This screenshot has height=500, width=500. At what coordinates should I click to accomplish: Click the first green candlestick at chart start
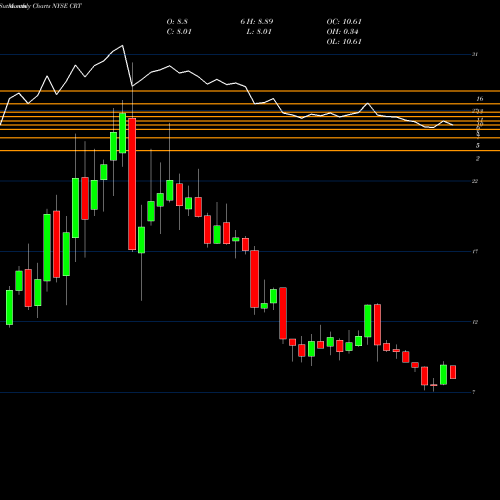tap(9, 307)
